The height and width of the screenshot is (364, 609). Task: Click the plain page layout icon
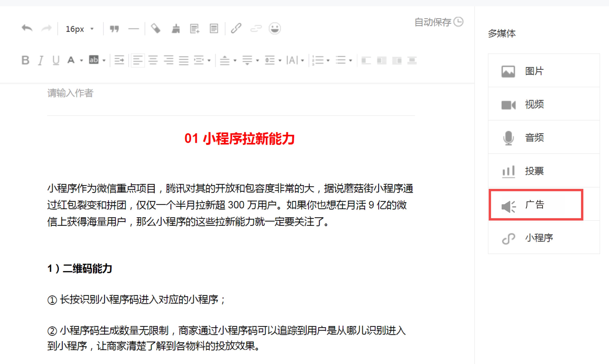pos(214,29)
